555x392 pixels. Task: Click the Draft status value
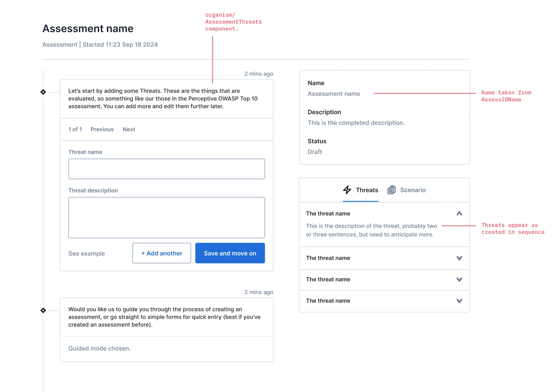click(314, 152)
